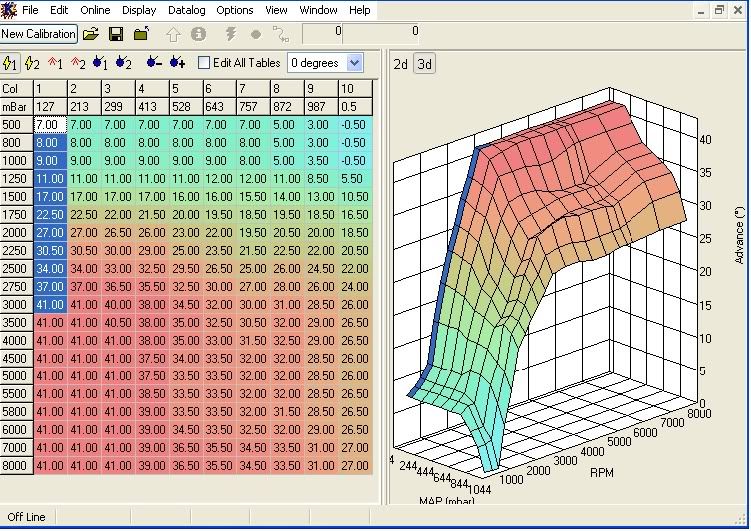Switch graph to 3d view
The height and width of the screenshot is (531, 751).
tap(424, 64)
